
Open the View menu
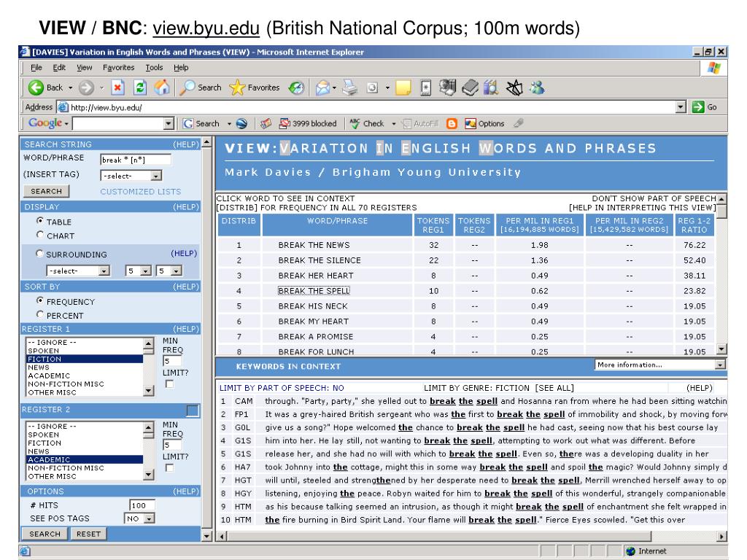click(85, 68)
